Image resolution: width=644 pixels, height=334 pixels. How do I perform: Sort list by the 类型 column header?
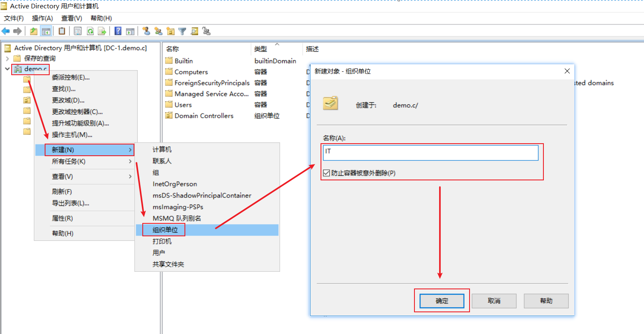click(261, 49)
